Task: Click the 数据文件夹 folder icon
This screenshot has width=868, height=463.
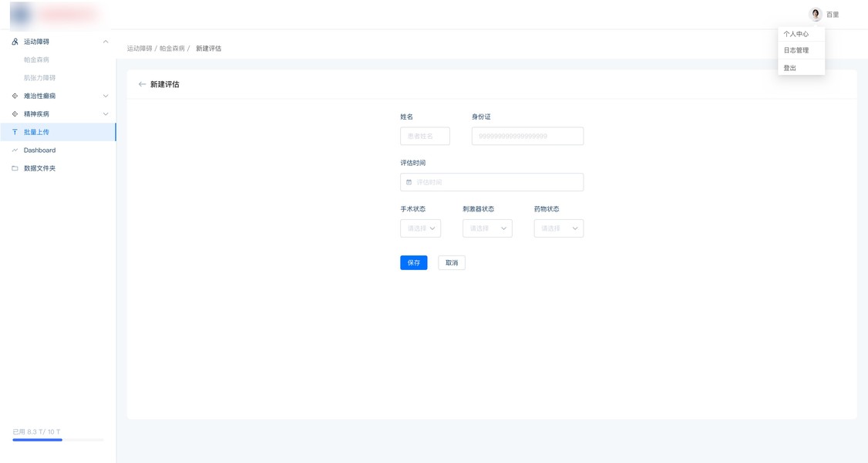Action: coord(15,168)
